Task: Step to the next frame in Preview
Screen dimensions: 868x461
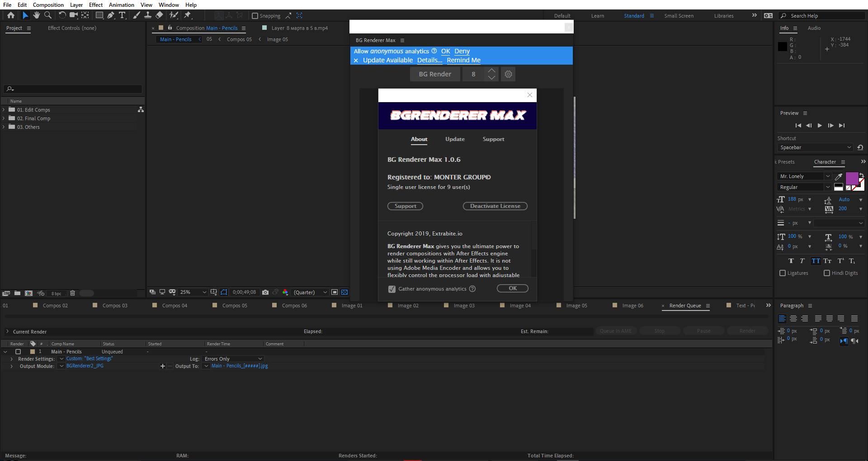Action: tap(830, 126)
